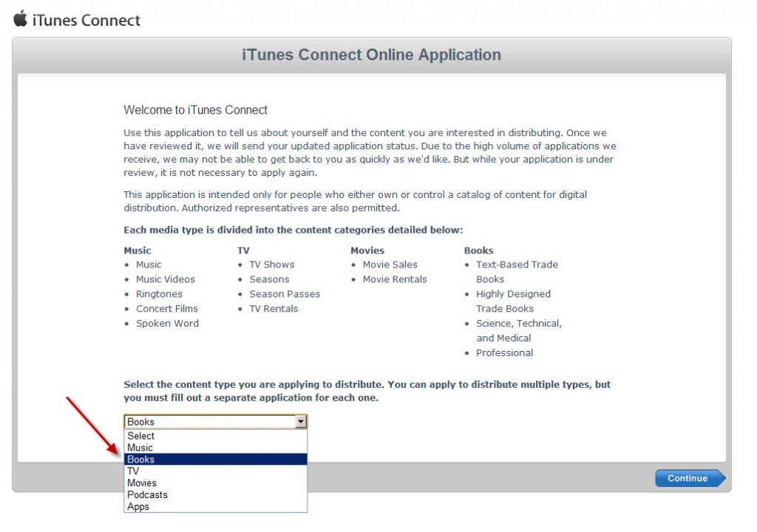
Task: Click the bold 'Movies' column heading
Action: click(367, 250)
